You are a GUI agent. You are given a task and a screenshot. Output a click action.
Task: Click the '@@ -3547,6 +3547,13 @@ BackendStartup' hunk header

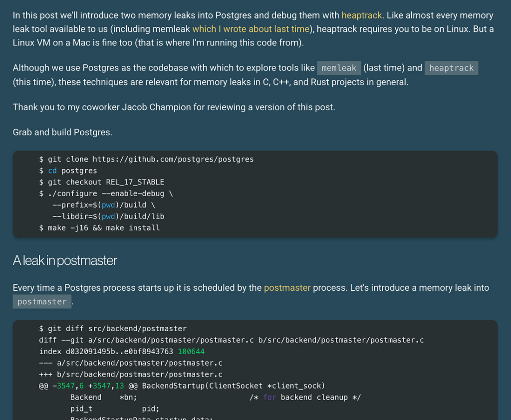[182, 386]
